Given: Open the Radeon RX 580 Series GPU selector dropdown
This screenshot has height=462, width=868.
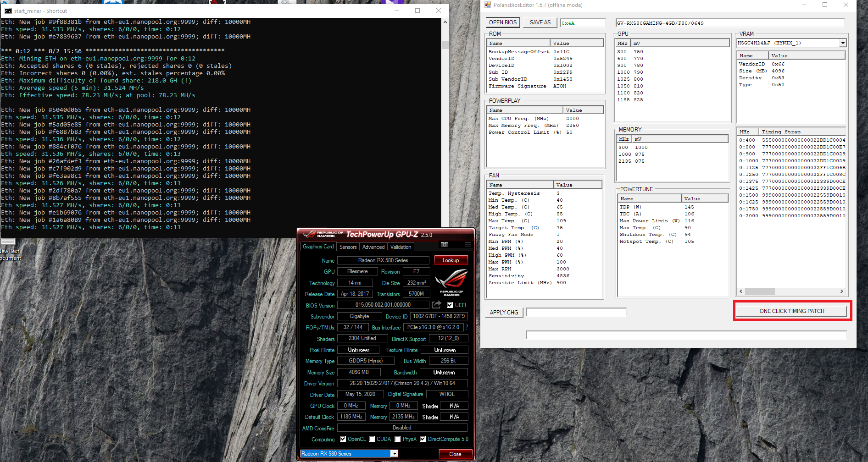Looking at the screenshot, I should pos(394,454).
